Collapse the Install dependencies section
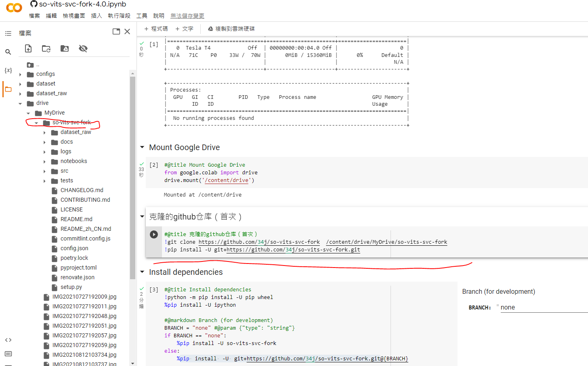The image size is (588, 366). pyautogui.click(x=142, y=272)
